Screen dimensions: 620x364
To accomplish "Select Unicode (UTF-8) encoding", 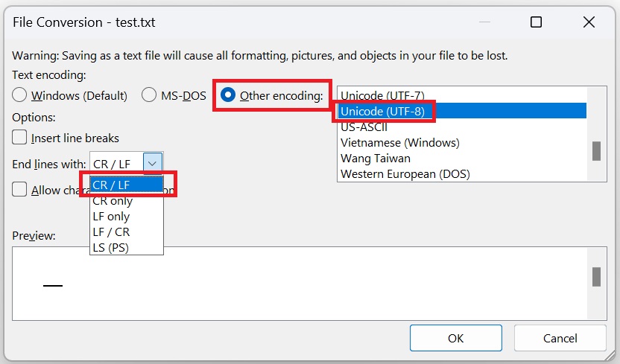I will pos(382,111).
